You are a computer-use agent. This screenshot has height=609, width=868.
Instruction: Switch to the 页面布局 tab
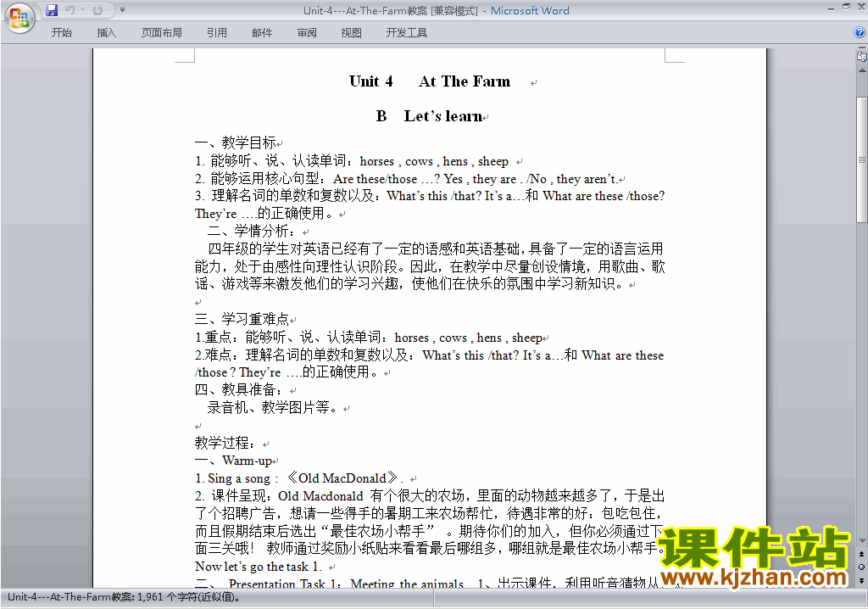click(x=161, y=33)
